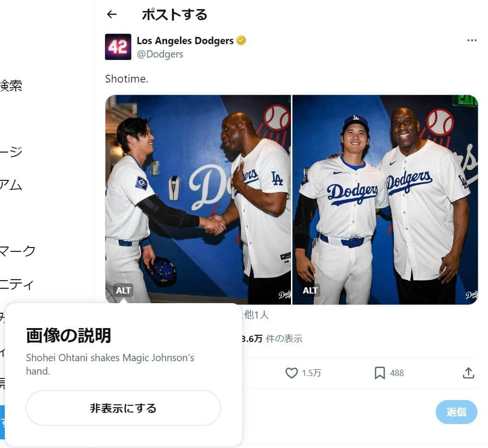Image resolution: width=488 pixels, height=448 pixels.
Task: Like the post with the heart icon
Action: click(x=291, y=373)
